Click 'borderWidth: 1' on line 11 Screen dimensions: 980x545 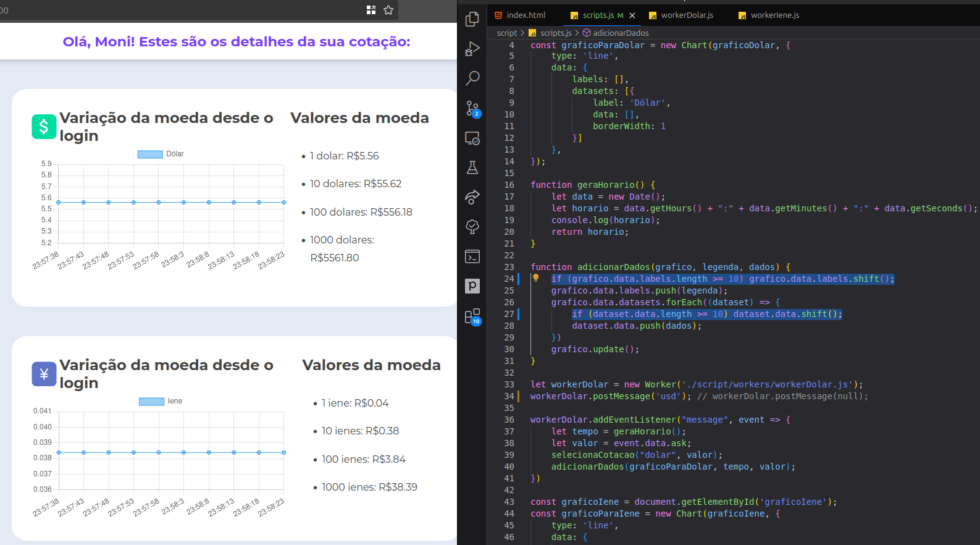(x=629, y=126)
